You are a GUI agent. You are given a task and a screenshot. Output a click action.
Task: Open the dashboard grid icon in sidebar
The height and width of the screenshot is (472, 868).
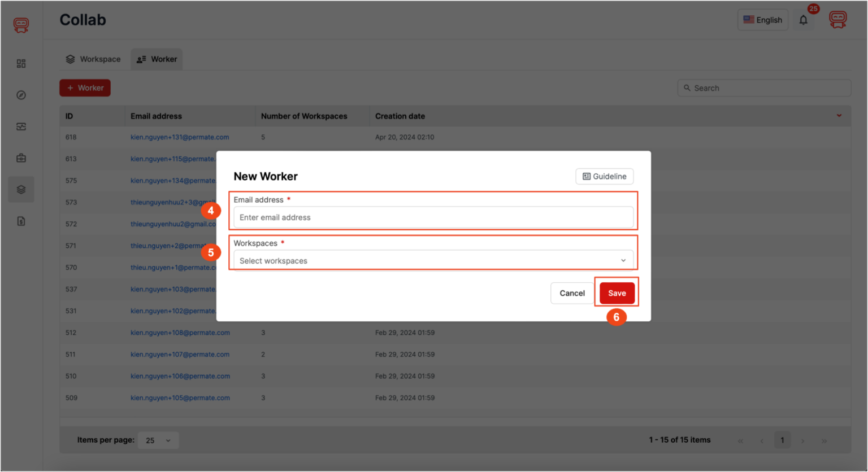pos(21,63)
